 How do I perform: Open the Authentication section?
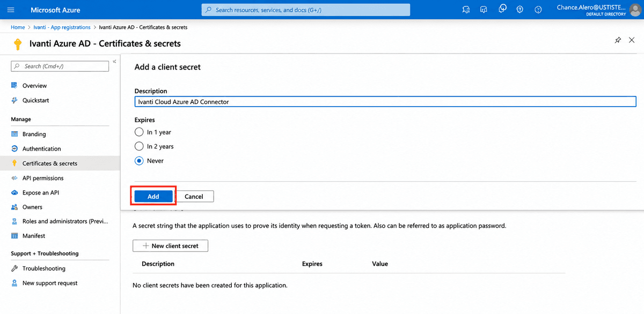click(x=41, y=148)
